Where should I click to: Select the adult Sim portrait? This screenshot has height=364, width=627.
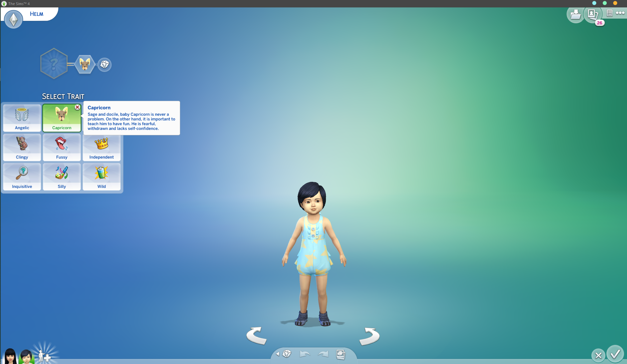10,356
